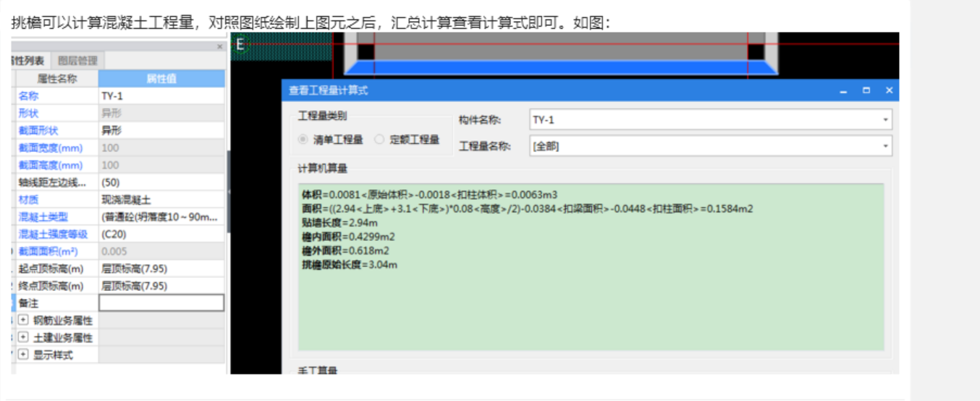The image size is (980, 401).
Task: Switch to the 图层管理 tab
Action: (77, 61)
